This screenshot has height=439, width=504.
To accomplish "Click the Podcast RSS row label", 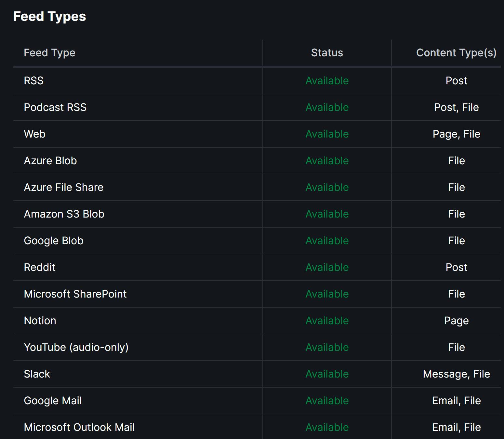I will 55,107.
